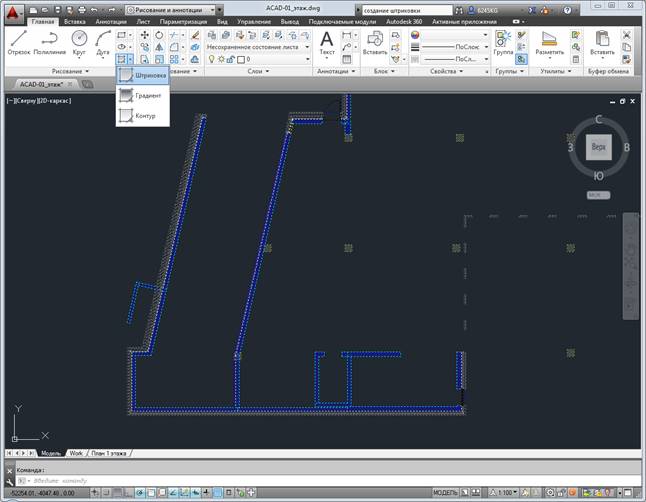Toggle the highlighted selection cycling status button
This screenshot has height=502, width=646.
click(x=218, y=493)
